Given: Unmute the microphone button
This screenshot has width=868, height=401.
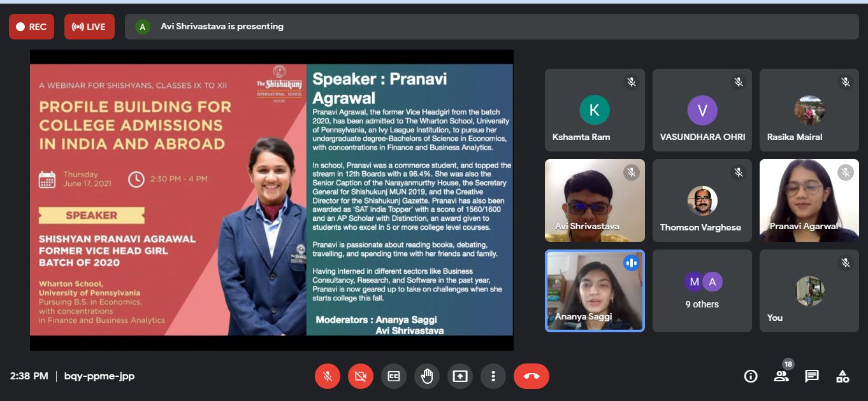Looking at the screenshot, I should coord(328,376).
